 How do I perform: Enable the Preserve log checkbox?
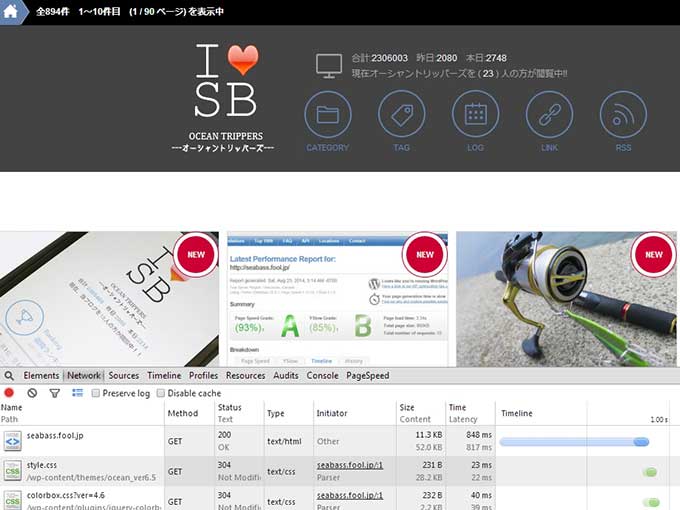[96, 393]
